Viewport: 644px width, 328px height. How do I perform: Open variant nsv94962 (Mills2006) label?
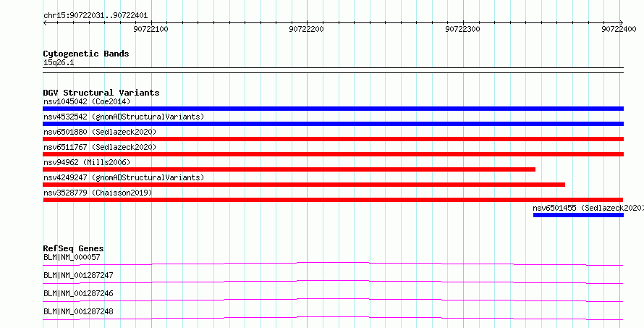87,162
